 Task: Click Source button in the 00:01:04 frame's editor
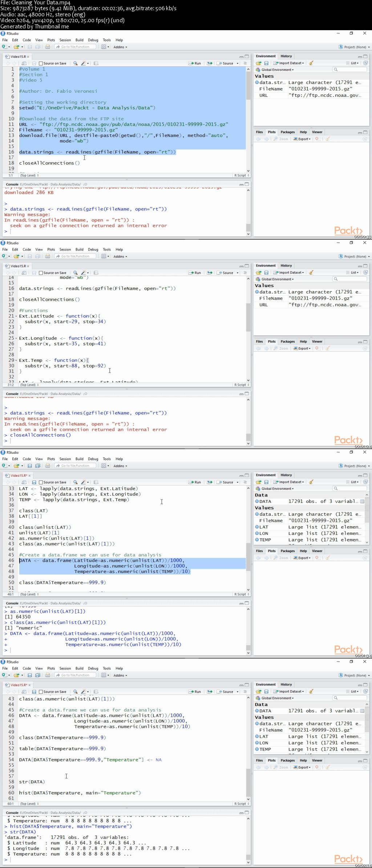(x=225, y=273)
